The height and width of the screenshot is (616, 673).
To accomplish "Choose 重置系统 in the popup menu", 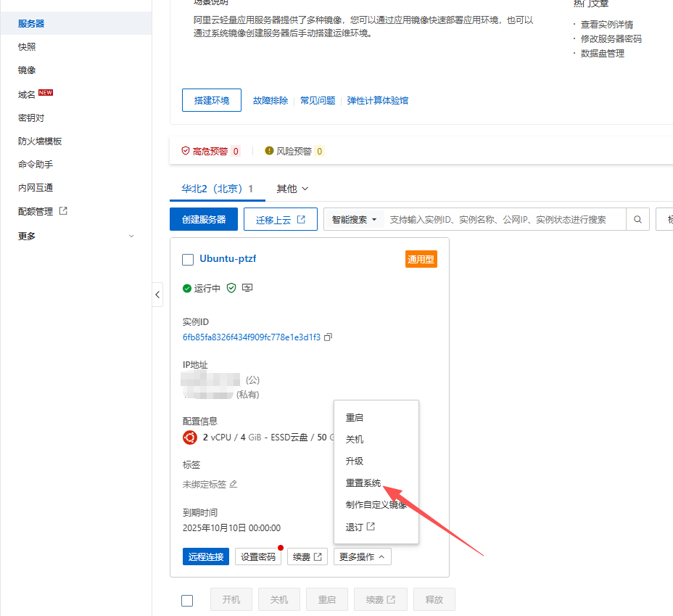I will pyautogui.click(x=363, y=483).
